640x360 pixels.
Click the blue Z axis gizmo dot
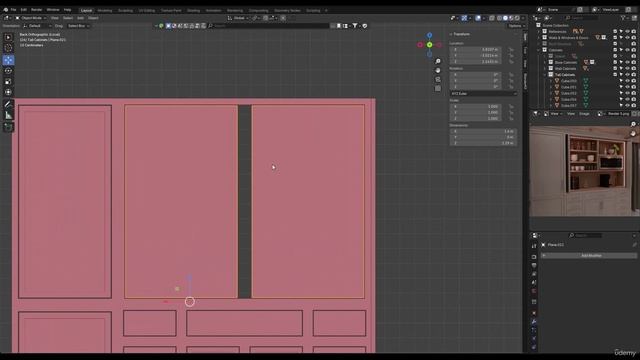429,36
